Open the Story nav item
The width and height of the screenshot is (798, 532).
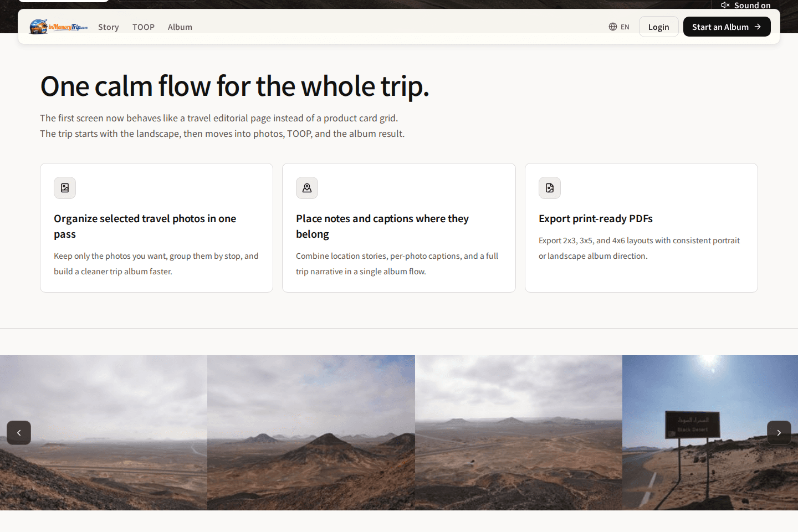[109, 27]
